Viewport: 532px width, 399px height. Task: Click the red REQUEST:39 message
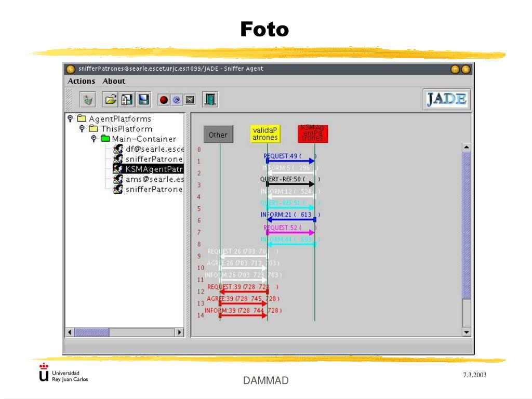click(x=244, y=291)
